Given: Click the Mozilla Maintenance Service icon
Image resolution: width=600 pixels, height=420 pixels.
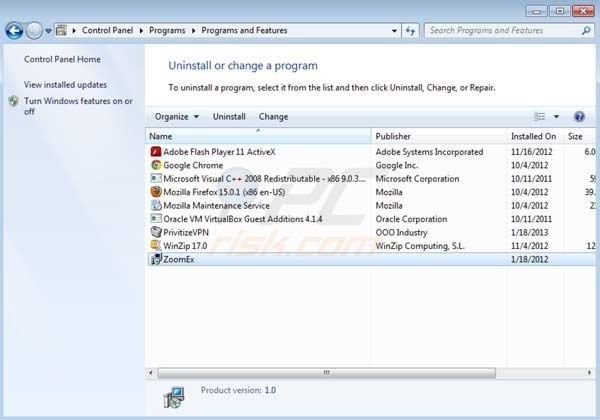Looking at the screenshot, I should click(x=156, y=205).
